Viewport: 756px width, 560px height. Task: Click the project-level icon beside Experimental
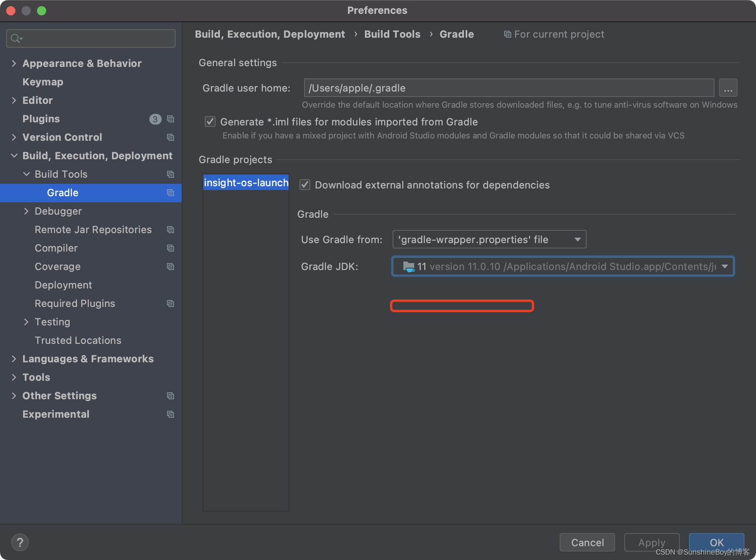[171, 414]
